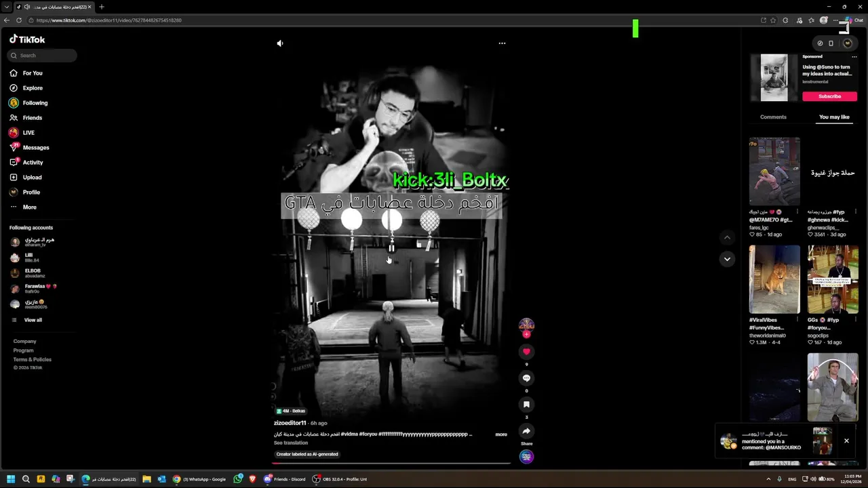Pause the video with center pause button
This screenshot has width=868, height=488.
click(391, 248)
